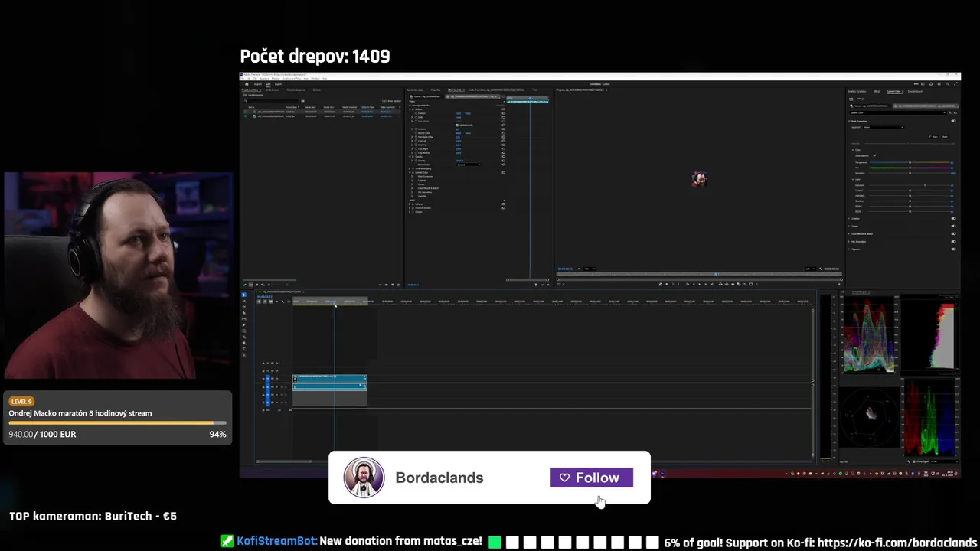Open Timeline Display Settings wrench
The image size is (980, 551).
(x=283, y=302)
